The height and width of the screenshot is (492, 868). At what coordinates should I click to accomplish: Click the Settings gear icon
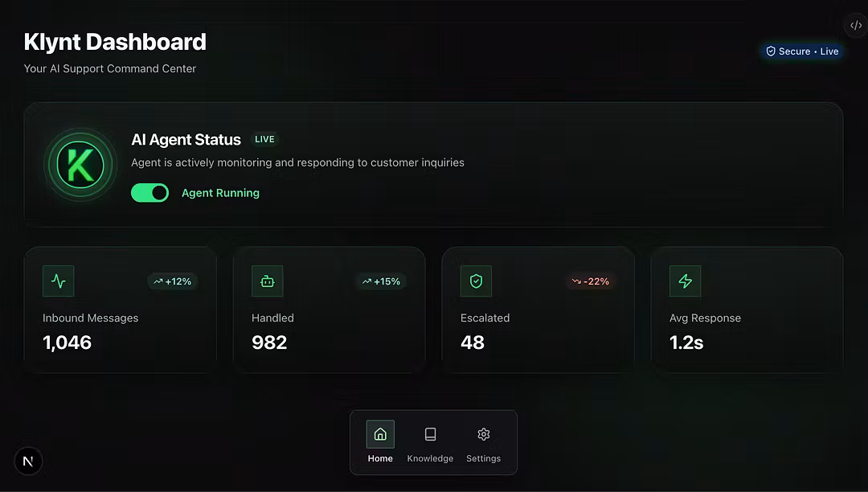[483, 434]
